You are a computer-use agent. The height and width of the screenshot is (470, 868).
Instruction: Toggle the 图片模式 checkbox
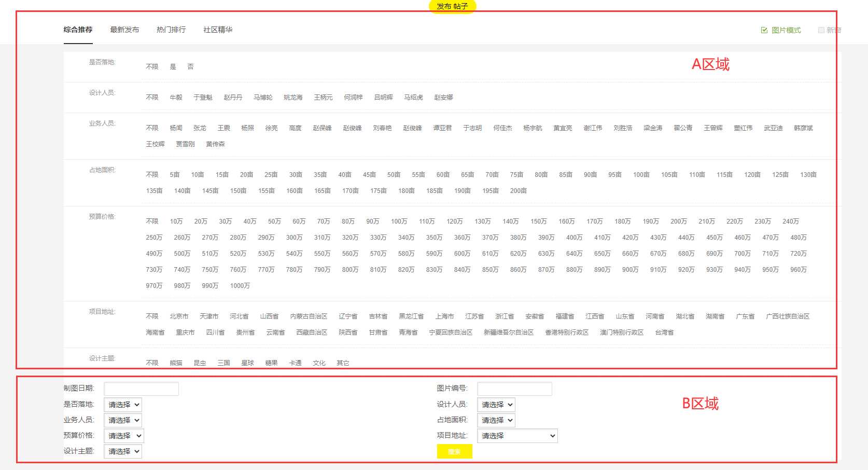764,30
